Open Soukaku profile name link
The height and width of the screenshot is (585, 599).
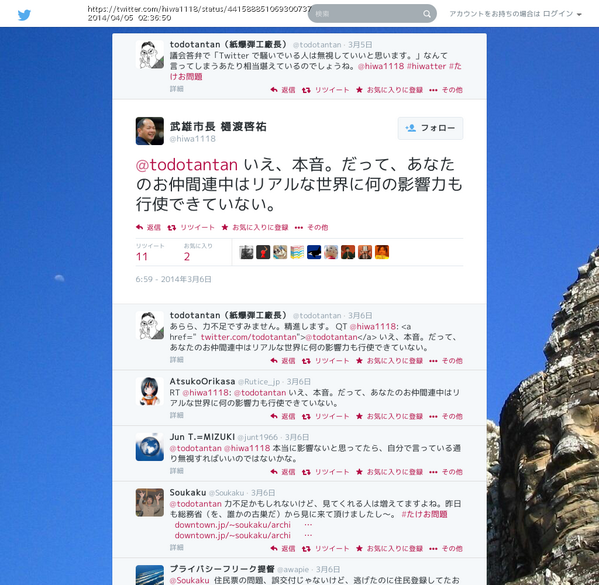coord(188,493)
